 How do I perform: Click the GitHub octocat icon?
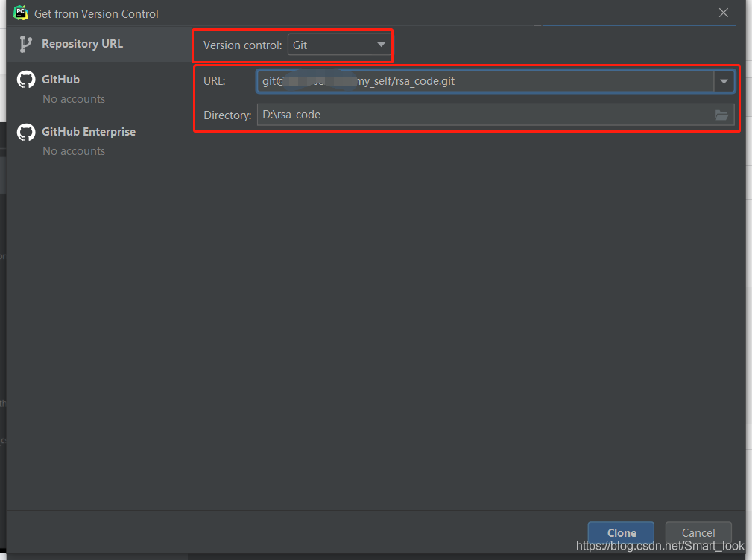tap(26, 80)
